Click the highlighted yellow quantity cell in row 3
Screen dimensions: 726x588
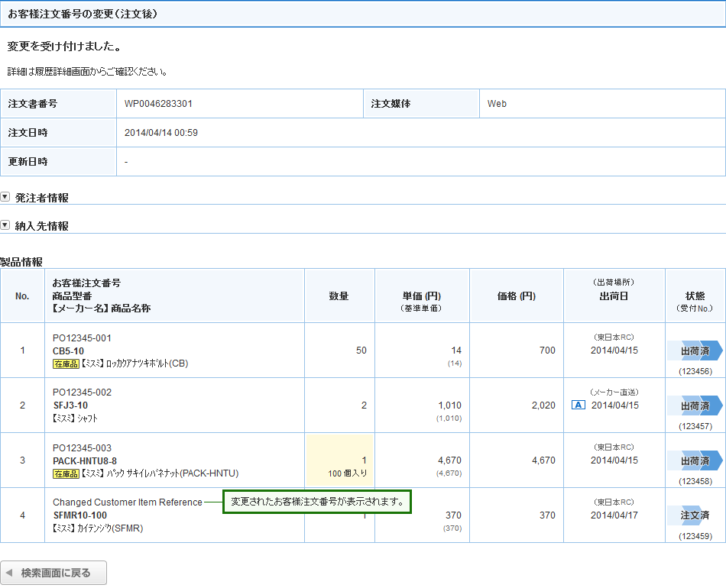pos(339,460)
